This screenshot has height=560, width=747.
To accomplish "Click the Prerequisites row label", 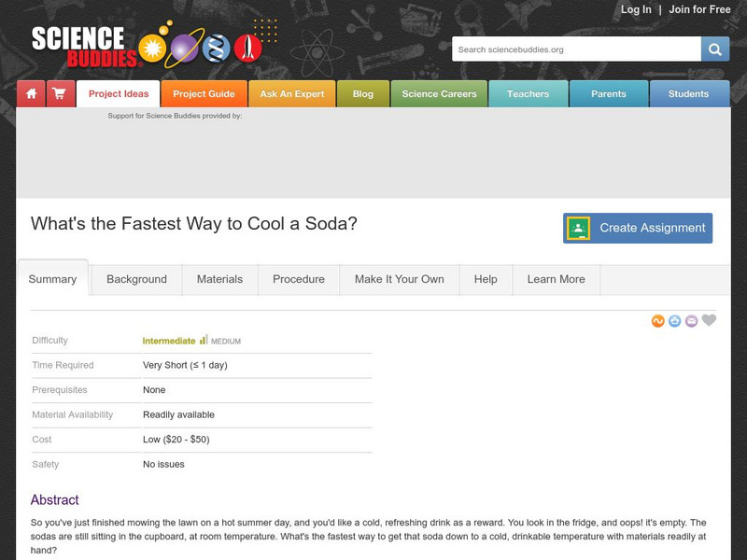I will point(60,390).
